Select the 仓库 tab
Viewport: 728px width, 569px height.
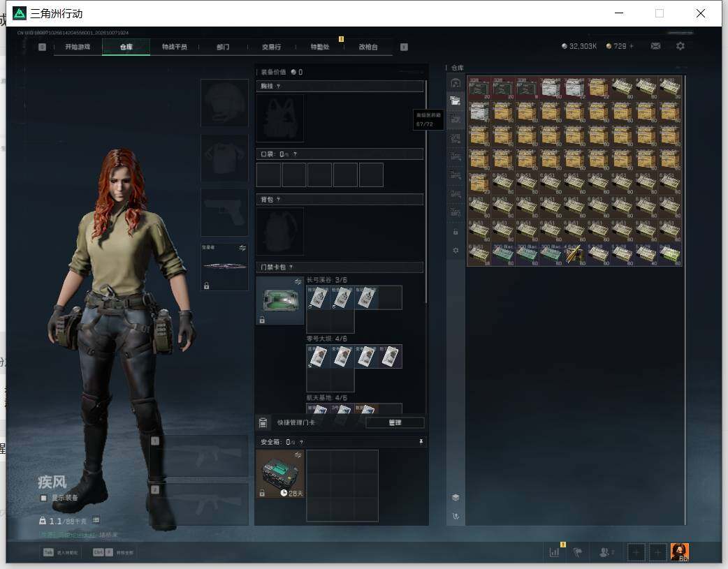pyautogui.click(x=126, y=47)
